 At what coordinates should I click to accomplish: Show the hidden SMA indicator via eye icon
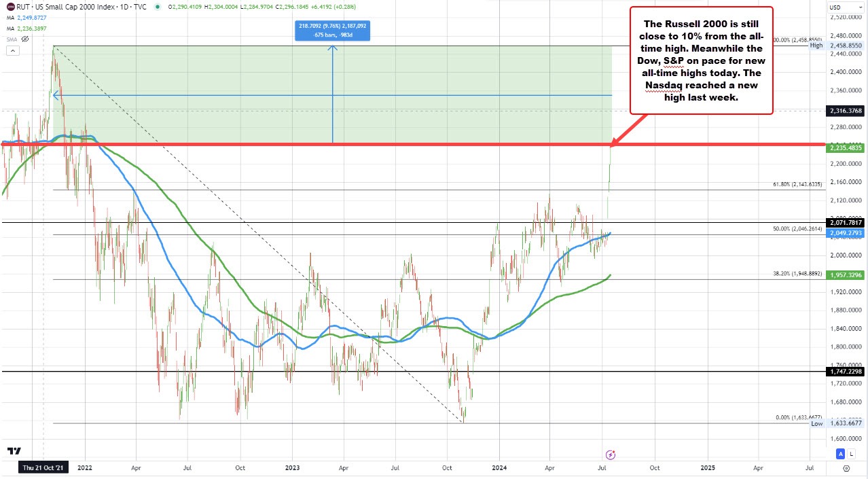pyautogui.click(x=25, y=39)
